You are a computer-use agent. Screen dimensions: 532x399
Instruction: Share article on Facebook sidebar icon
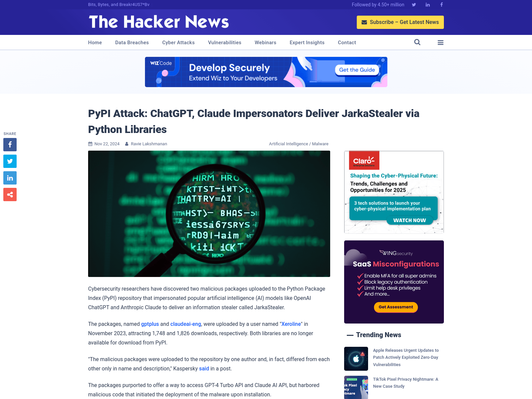(10, 145)
